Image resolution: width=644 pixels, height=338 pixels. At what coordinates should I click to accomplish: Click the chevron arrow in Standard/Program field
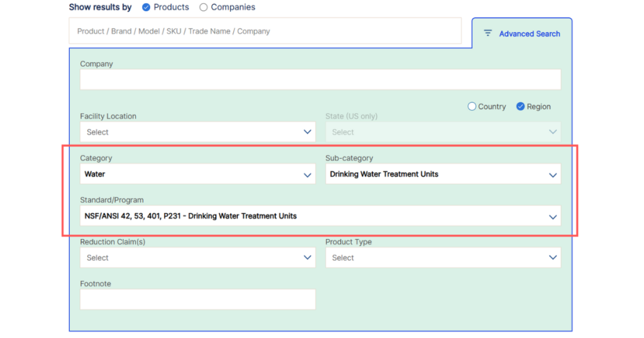pyautogui.click(x=553, y=217)
